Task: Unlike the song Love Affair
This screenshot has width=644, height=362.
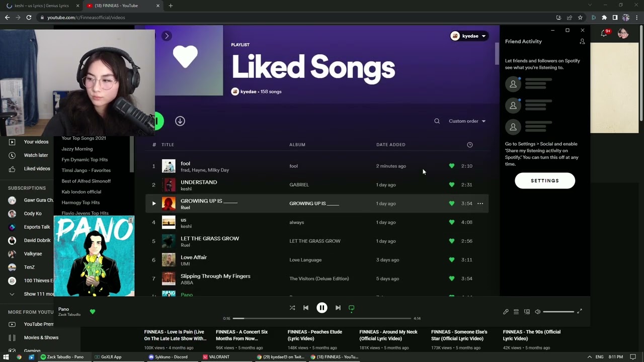Action: click(x=451, y=260)
